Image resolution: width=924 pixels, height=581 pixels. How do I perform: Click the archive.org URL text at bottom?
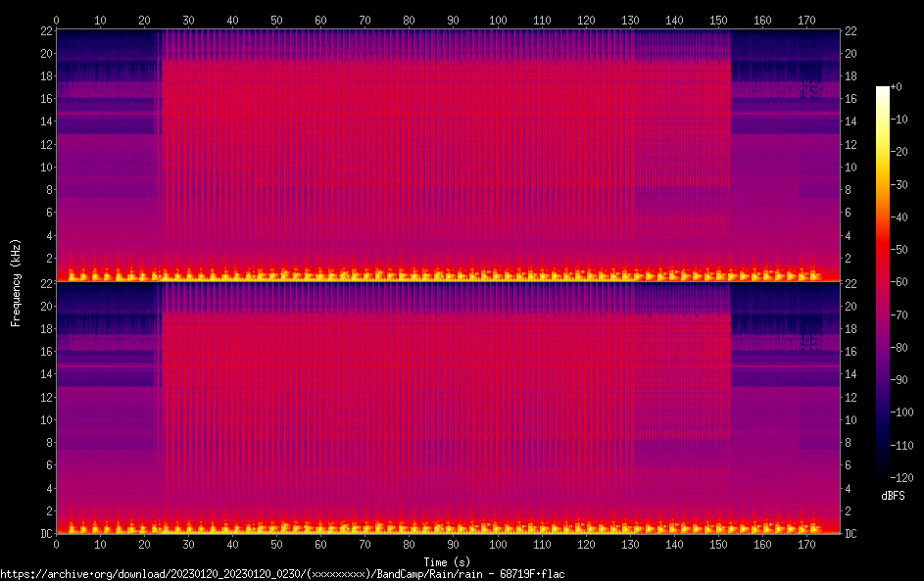[282, 573]
